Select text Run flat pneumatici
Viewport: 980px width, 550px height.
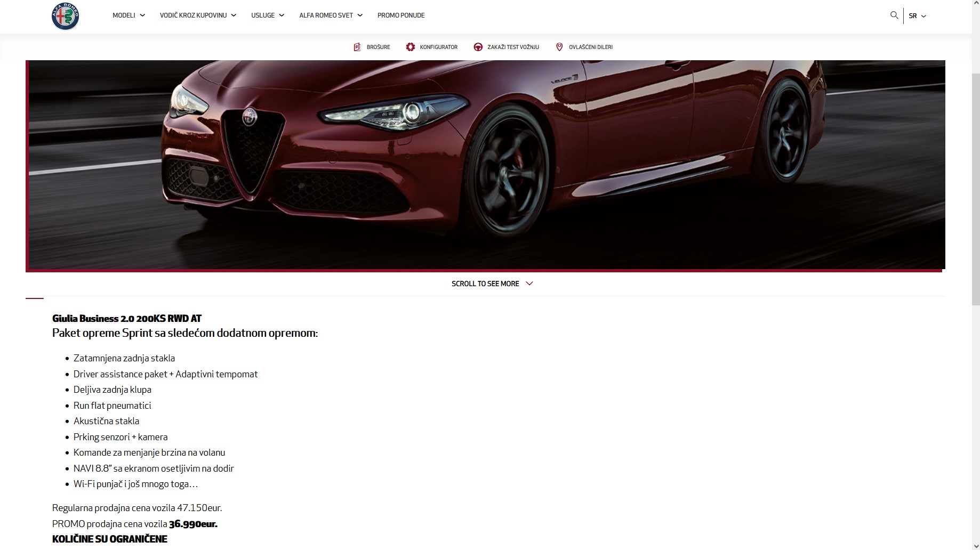pyautogui.click(x=112, y=406)
